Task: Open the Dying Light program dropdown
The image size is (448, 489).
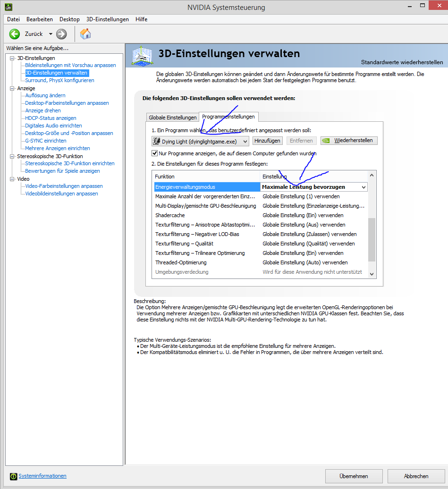Action: pos(200,141)
